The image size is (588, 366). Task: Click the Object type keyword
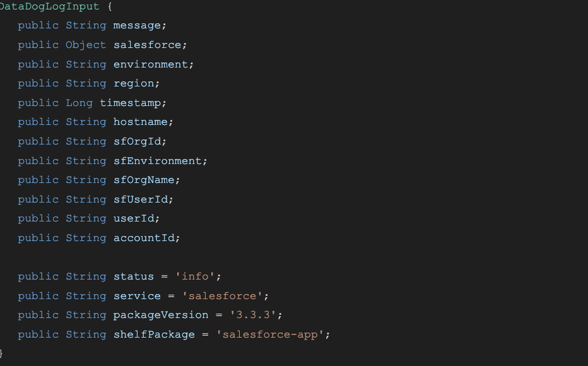(86, 45)
